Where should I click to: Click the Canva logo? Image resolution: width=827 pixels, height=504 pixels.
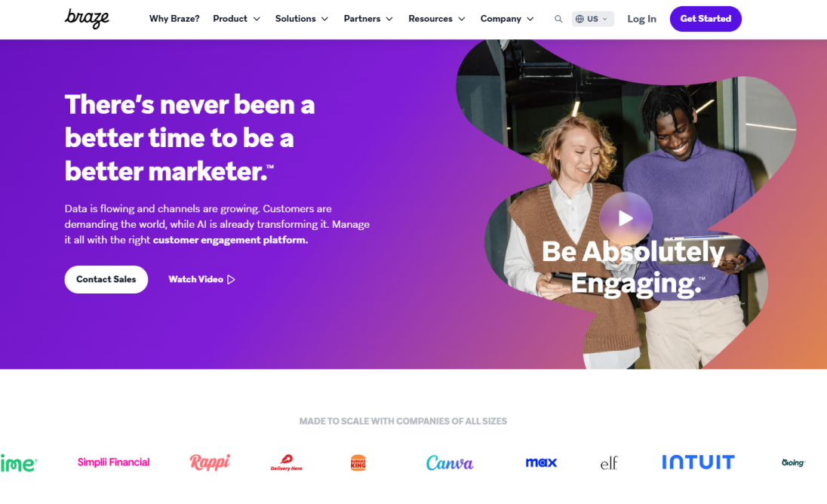coord(450,463)
